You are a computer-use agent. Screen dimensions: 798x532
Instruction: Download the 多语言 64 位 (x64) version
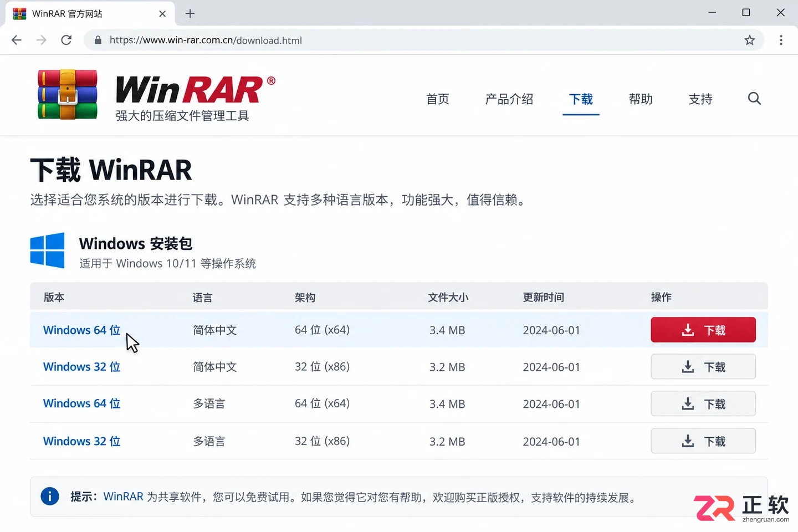pyautogui.click(x=703, y=403)
